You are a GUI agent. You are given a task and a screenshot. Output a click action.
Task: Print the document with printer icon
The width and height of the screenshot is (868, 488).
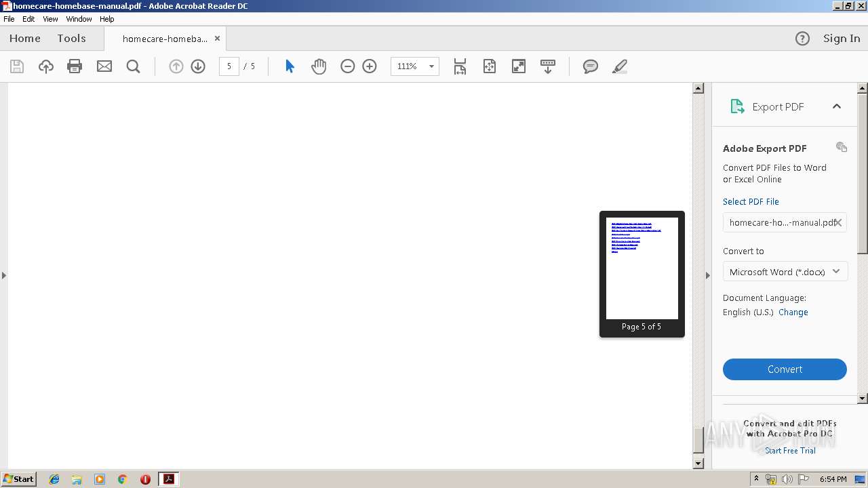(75, 66)
